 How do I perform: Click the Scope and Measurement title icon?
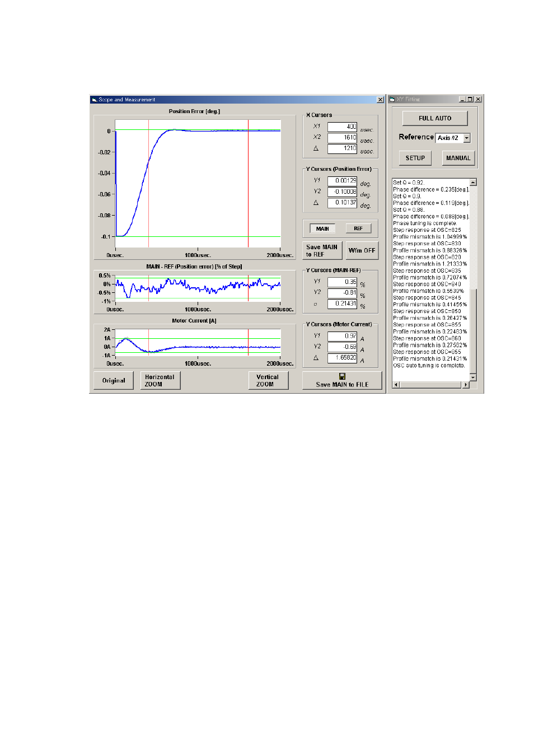pyautogui.click(x=95, y=100)
